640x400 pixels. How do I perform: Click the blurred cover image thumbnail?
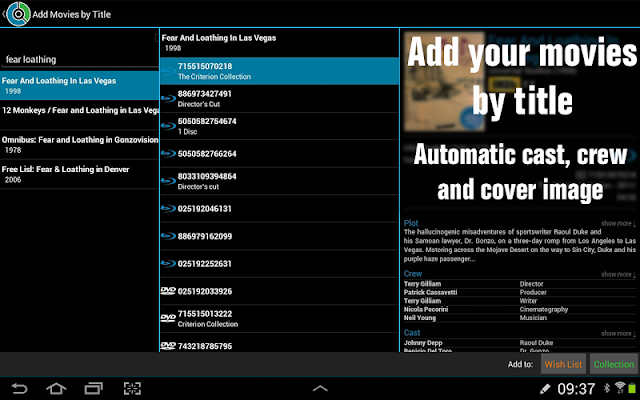coord(444,82)
